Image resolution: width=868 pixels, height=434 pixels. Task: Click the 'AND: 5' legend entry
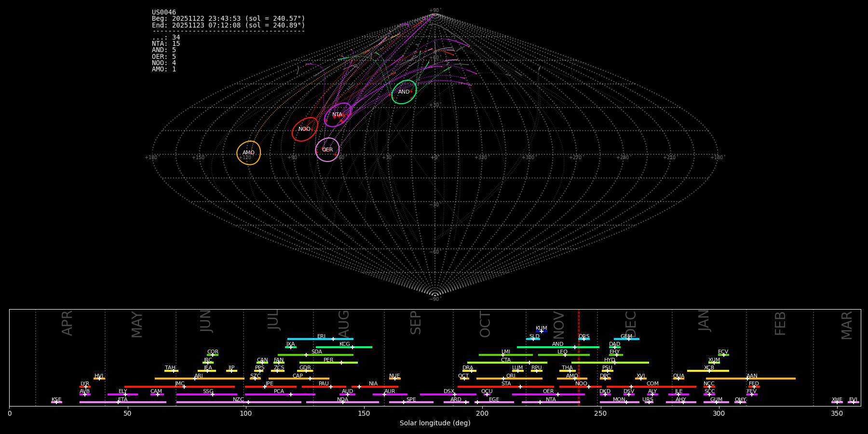pos(164,50)
